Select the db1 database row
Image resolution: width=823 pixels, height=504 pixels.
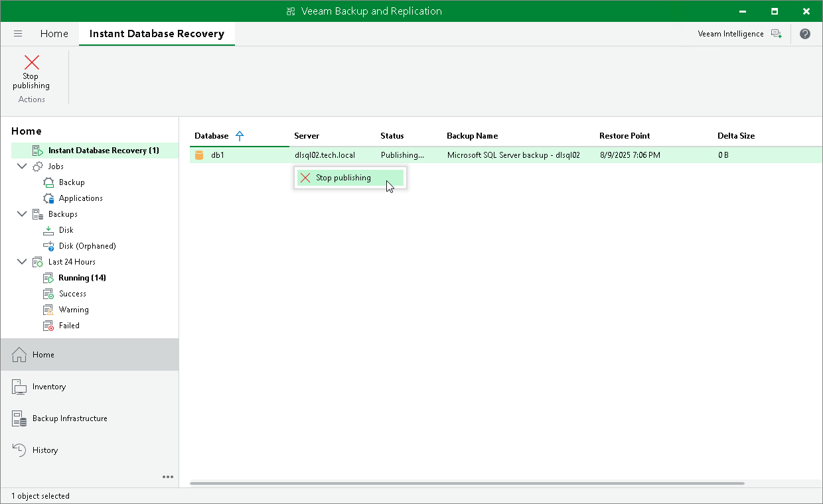click(506, 155)
